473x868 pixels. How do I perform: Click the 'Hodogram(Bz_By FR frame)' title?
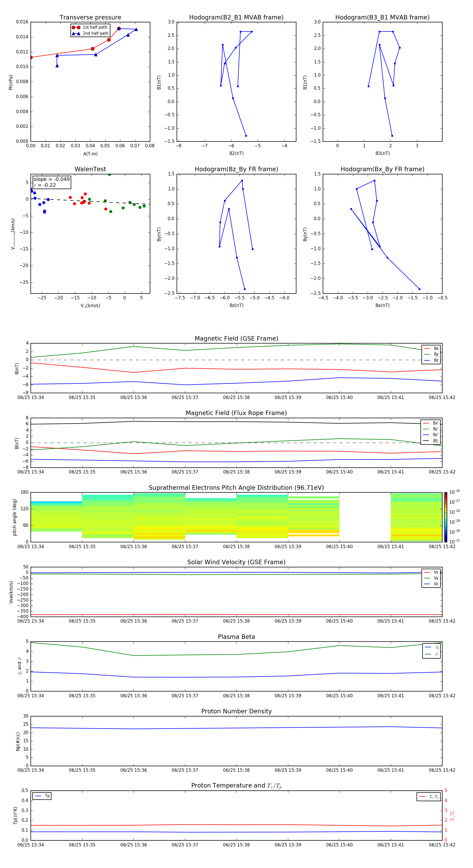pyautogui.click(x=236, y=169)
